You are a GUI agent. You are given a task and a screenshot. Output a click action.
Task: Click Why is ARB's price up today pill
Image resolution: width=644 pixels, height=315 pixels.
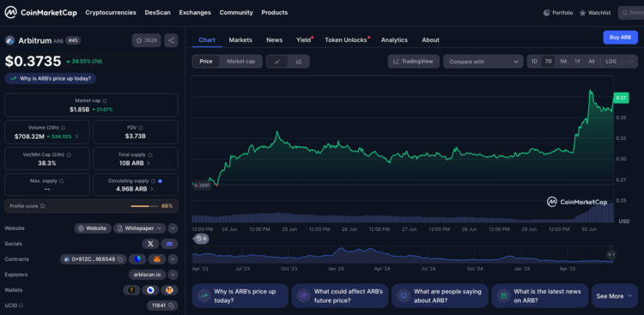pos(51,78)
